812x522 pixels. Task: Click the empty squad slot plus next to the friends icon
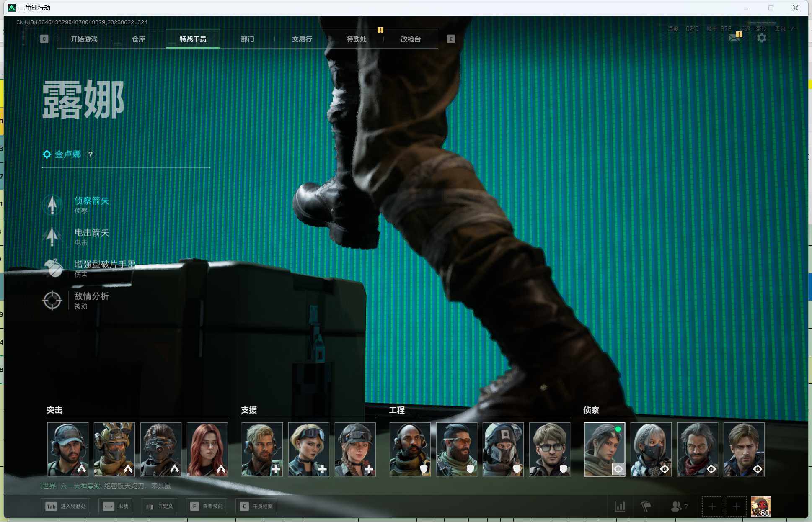click(712, 507)
